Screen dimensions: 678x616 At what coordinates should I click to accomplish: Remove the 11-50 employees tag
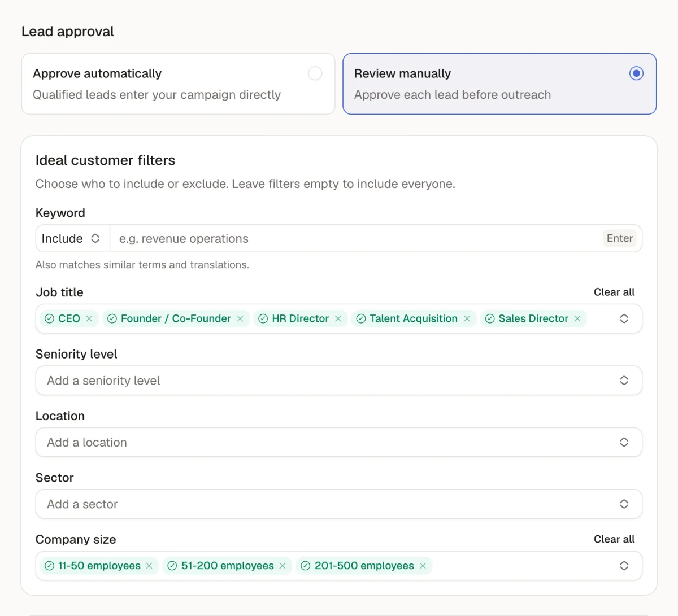(x=149, y=566)
